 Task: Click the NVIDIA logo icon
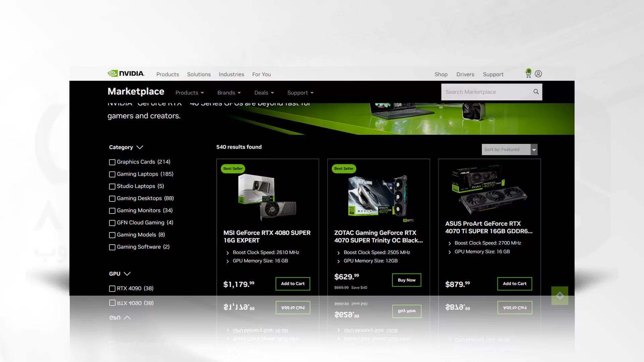point(112,73)
